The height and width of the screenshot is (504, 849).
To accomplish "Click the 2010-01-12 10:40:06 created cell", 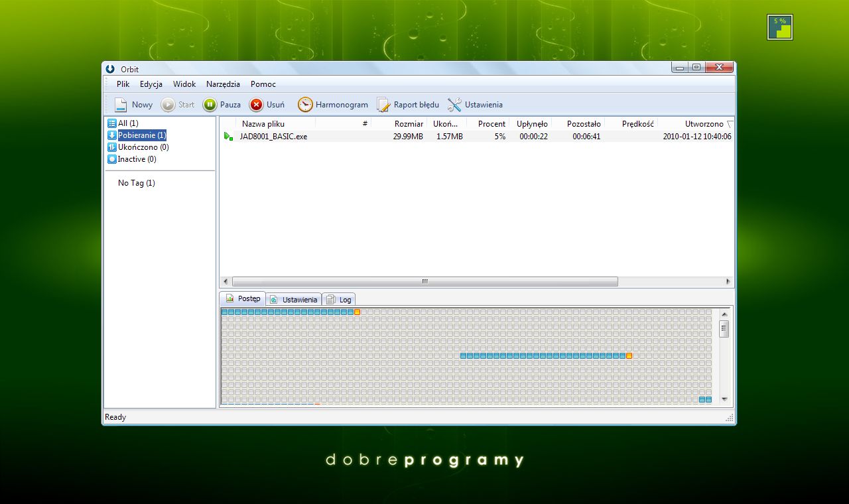I will coord(697,137).
